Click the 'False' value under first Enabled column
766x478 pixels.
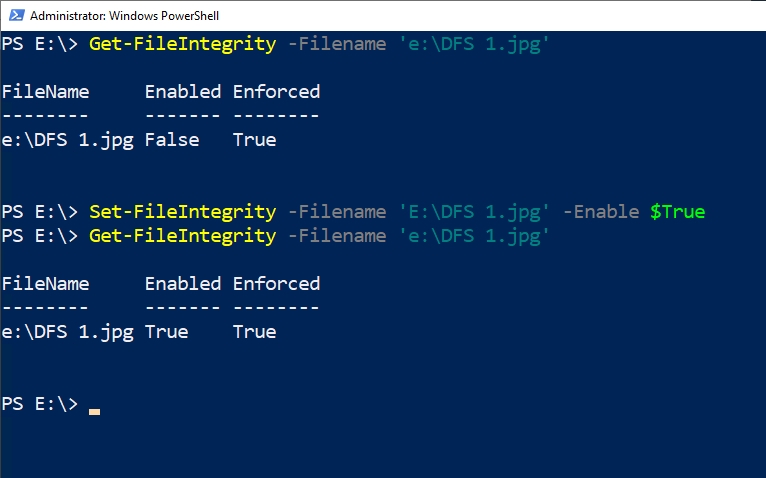172,140
